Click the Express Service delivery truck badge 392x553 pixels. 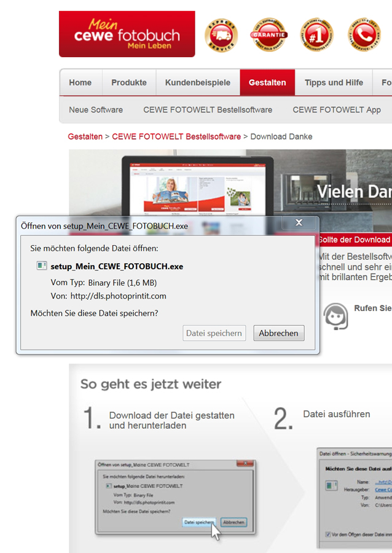tap(221, 35)
